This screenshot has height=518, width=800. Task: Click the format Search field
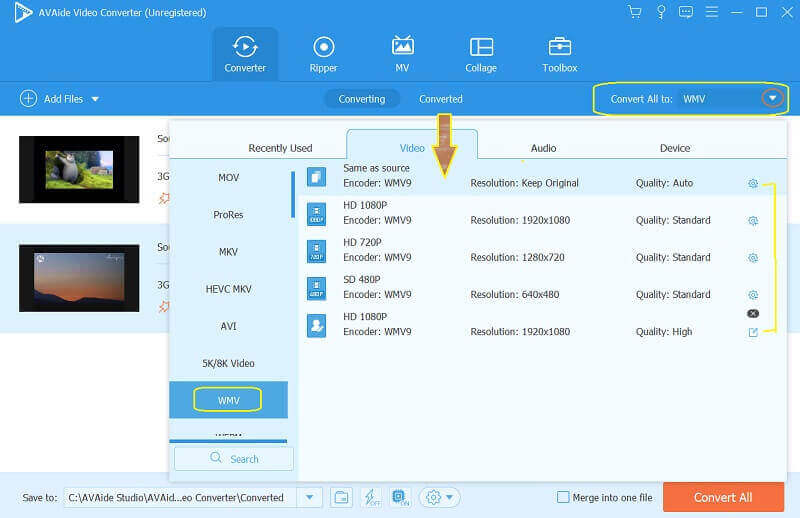(234, 458)
